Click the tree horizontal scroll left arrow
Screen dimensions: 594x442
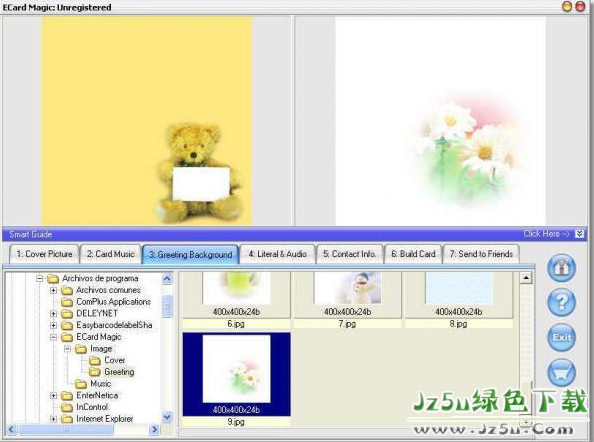[x=11, y=429]
